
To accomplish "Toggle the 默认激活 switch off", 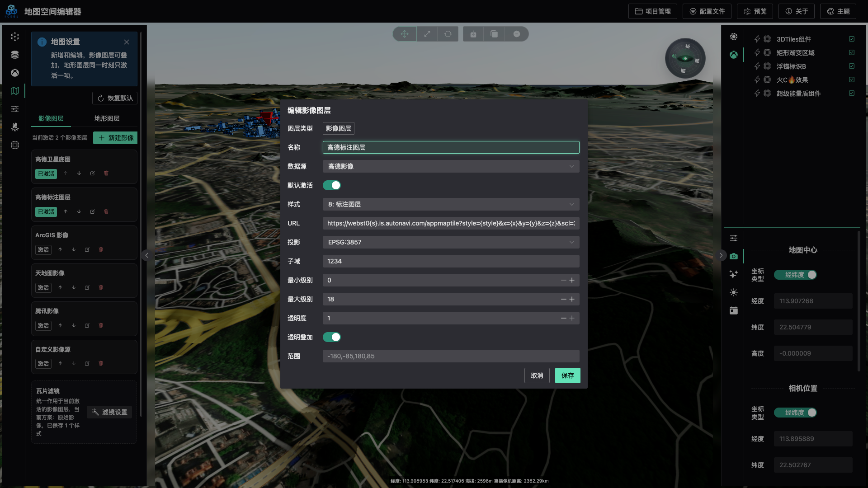I will tap(332, 185).
